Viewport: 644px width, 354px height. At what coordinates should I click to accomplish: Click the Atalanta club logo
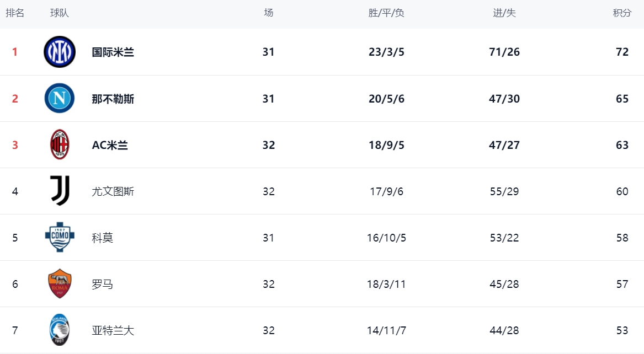[x=60, y=330]
